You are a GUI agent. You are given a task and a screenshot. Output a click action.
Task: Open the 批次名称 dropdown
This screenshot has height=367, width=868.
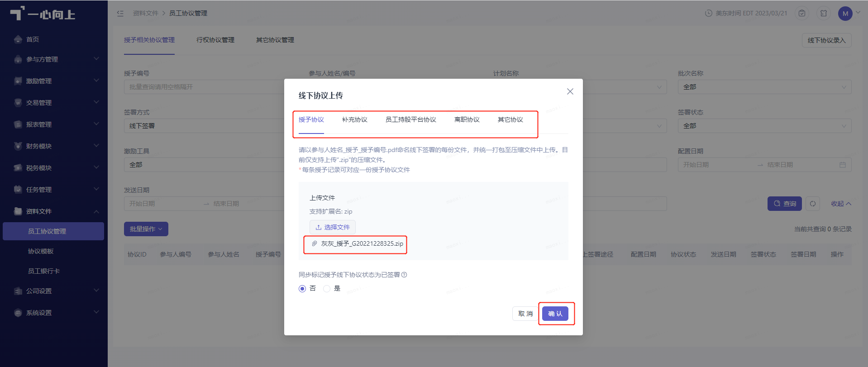click(x=764, y=87)
